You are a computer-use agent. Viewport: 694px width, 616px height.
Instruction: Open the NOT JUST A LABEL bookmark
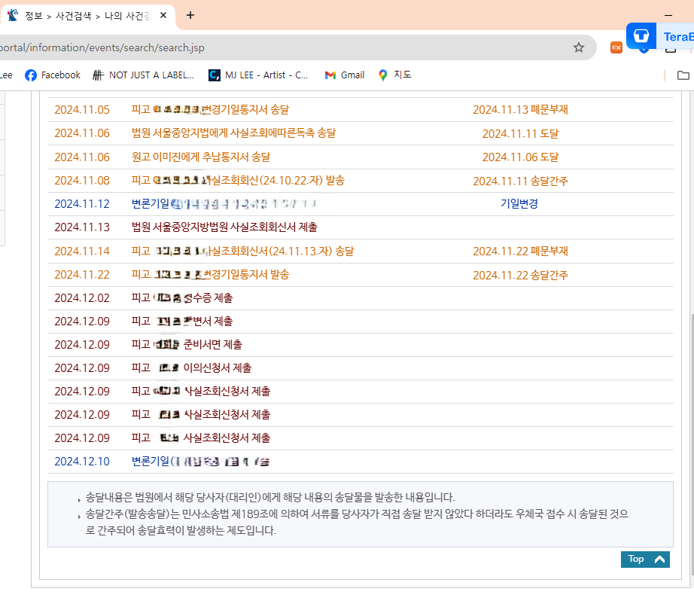147,75
